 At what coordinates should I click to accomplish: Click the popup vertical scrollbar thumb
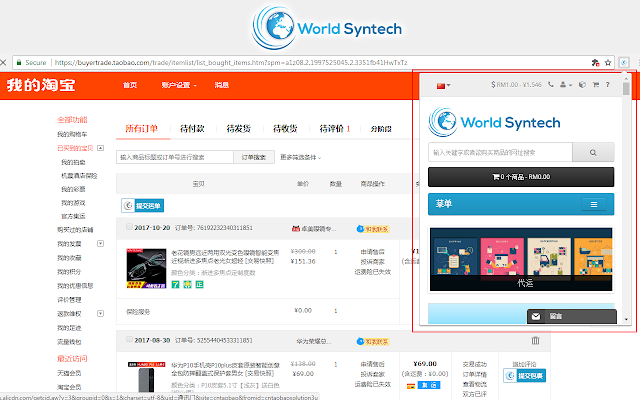[626, 87]
